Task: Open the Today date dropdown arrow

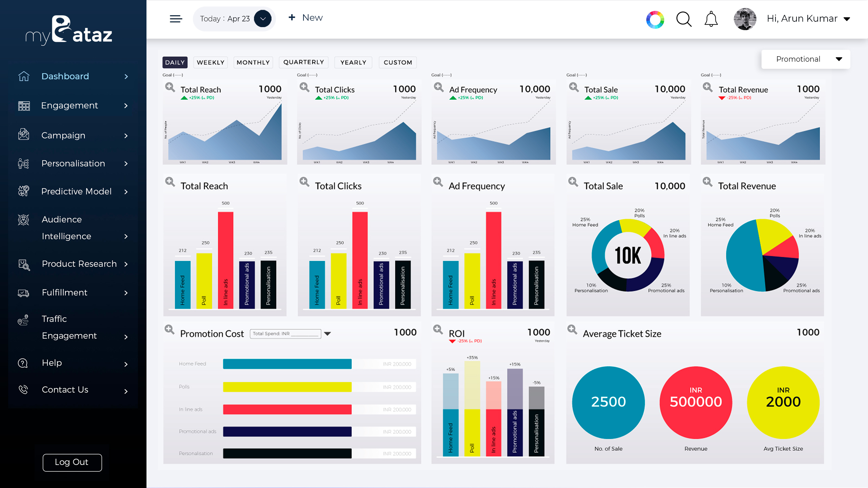Action: [263, 19]
